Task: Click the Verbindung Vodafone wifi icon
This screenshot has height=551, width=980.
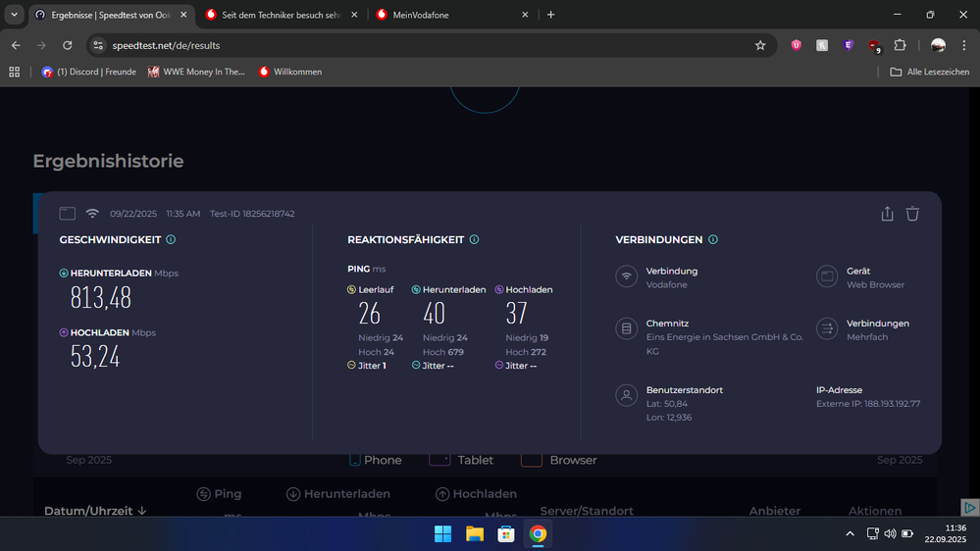Action: pos(626,276)
